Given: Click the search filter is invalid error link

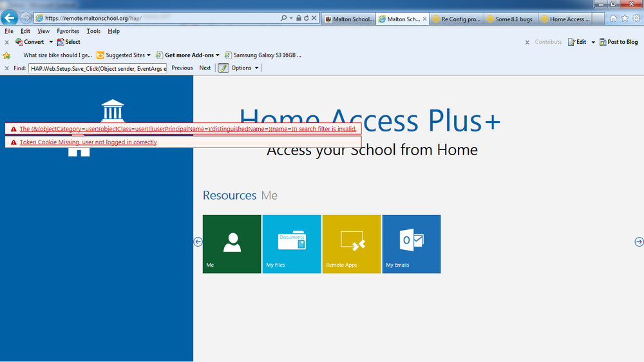Looking at the screenshot, I should [188, 129].
